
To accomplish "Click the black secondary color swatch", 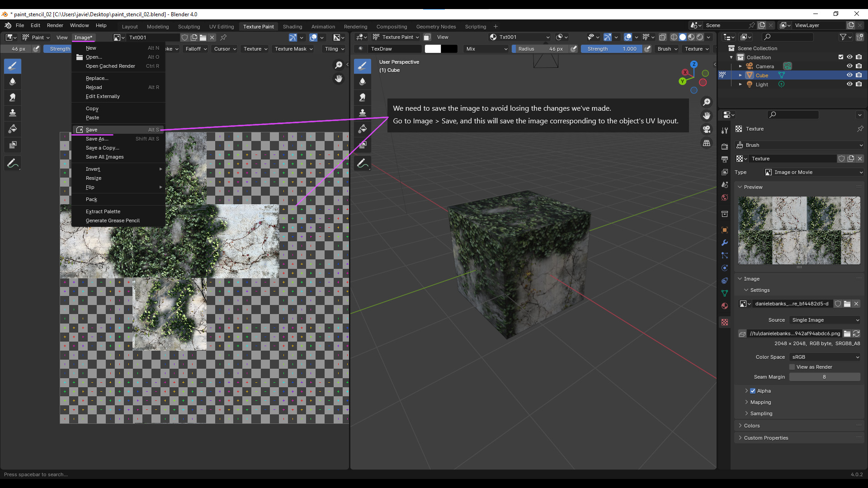I will [449, 49].
